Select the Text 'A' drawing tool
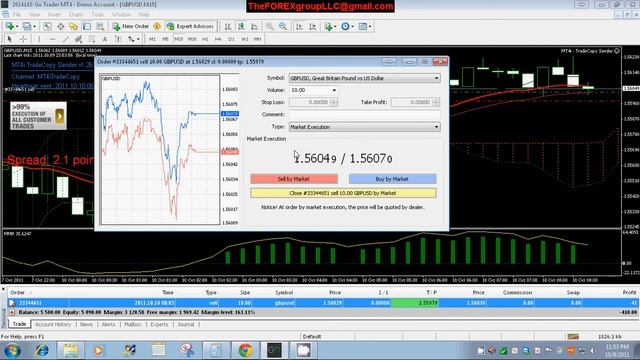Image resolution: width=640 pixels, height=360 pixels. pos(105,39)
